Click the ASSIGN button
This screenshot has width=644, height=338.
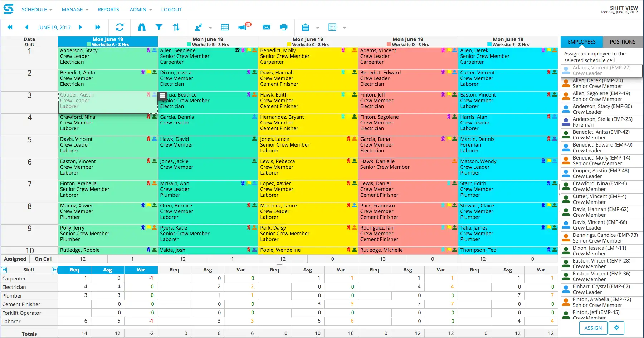pyautogui.click(x=593, y=328)
